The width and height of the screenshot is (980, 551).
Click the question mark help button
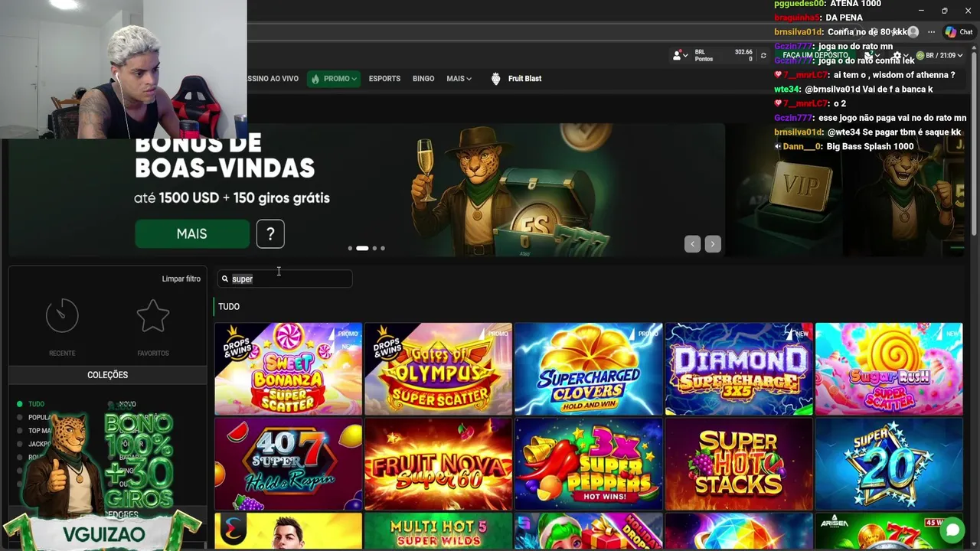(x=270, y=234)
